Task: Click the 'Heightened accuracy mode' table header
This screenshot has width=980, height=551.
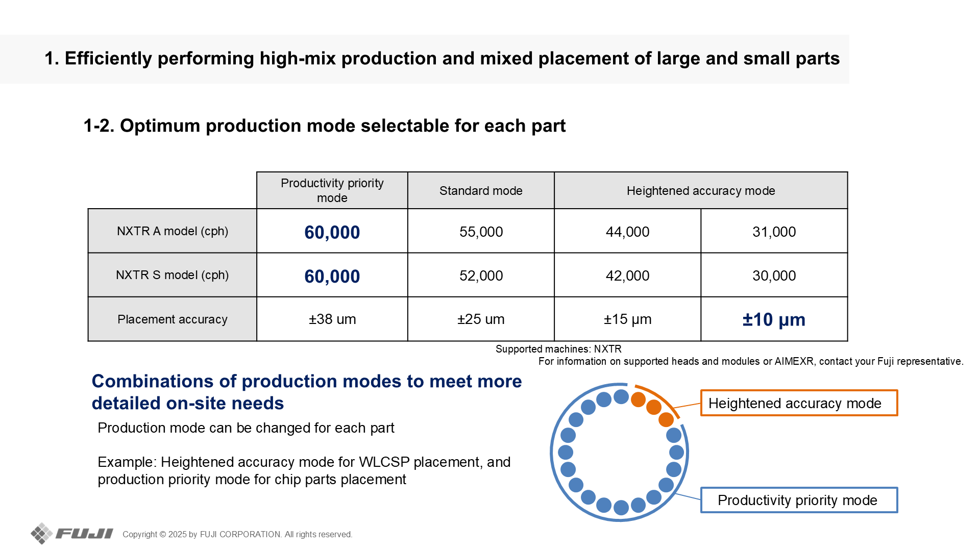Action: (x=701, y=190)
